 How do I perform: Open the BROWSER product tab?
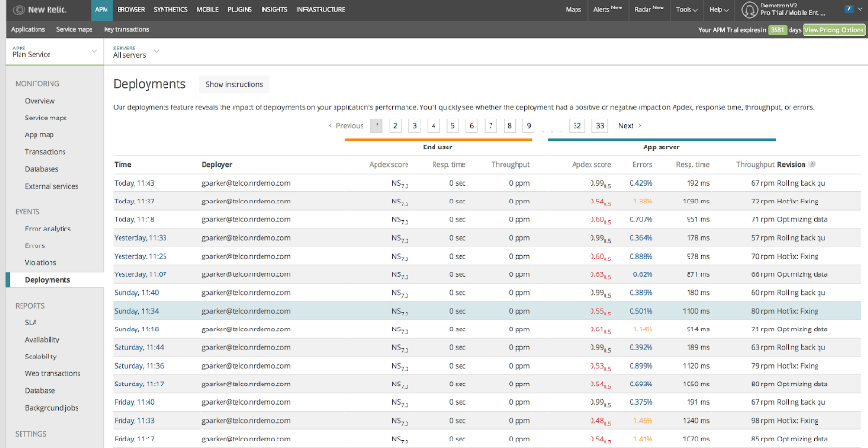pyautogui.click(x=131, y=9)
